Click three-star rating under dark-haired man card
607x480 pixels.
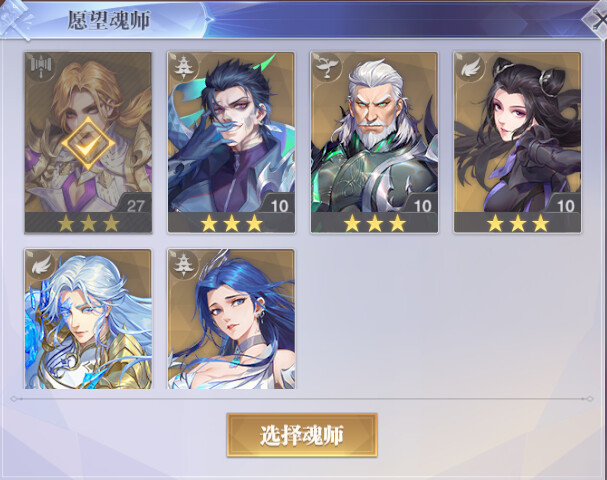tap(231, 223)
